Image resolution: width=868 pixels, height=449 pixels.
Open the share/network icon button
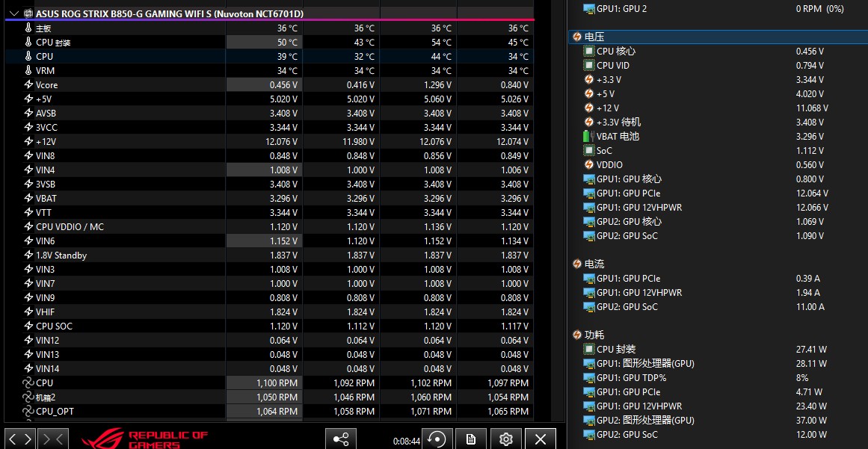340,439
